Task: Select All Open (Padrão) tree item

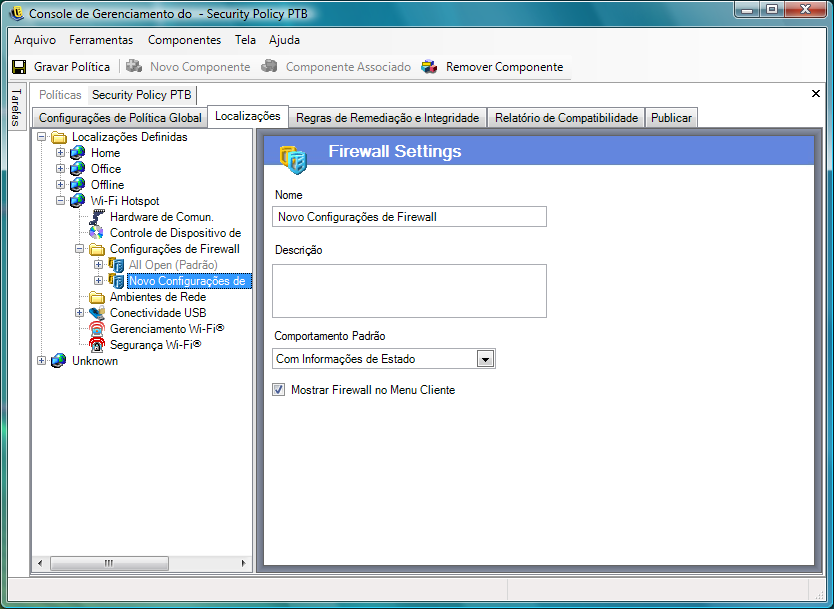Action: click(173, 265)
